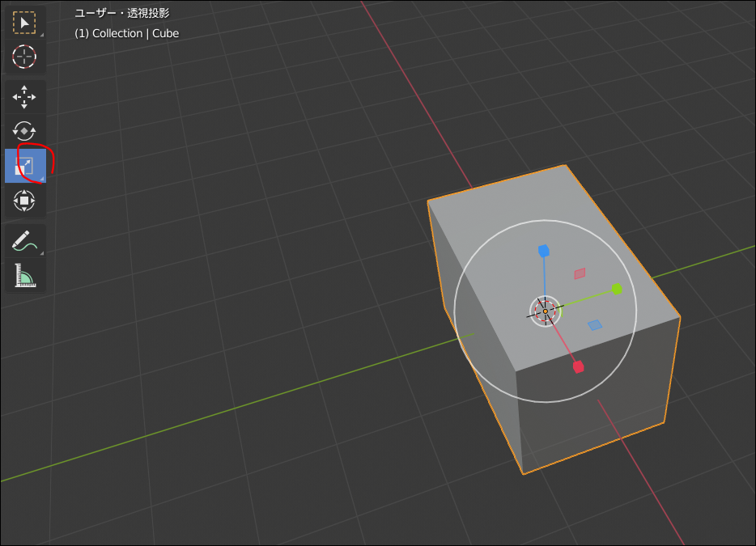
Task: Select the Measure ruler tool
Action: click(24, 275)
